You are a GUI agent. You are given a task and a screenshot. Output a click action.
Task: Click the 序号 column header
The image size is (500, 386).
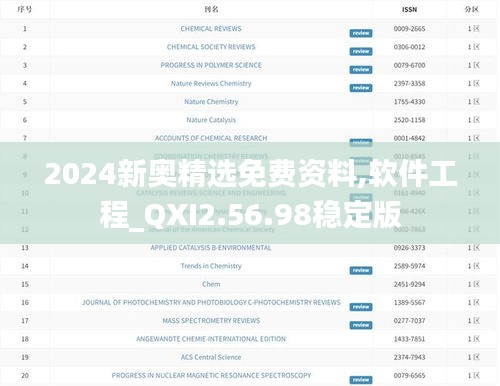[x=25, y=9]
